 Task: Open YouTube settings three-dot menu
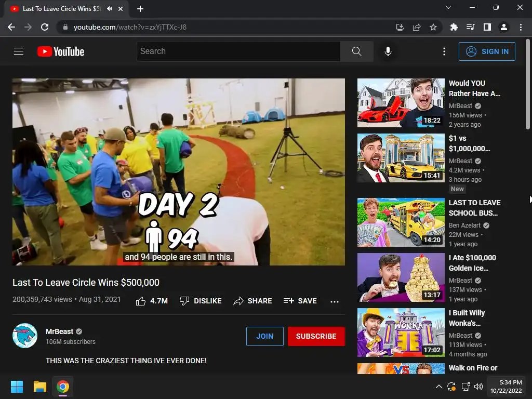[x=444, y=51]
